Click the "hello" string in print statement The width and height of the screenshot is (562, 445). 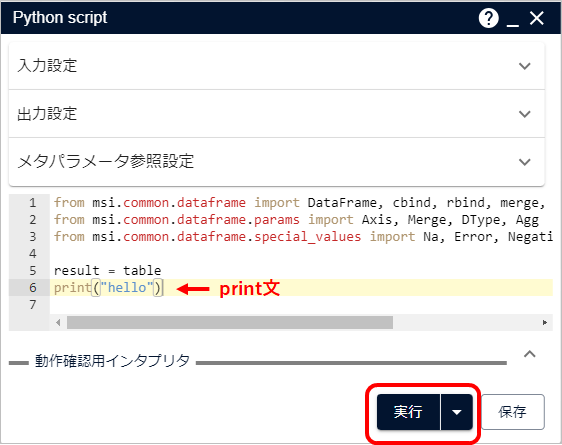(x=127, y=288)
